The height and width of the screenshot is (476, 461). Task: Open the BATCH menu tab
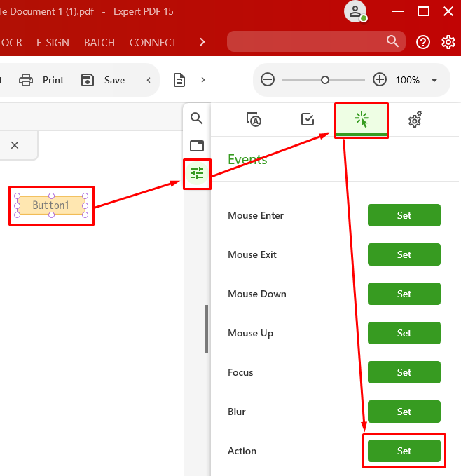(x=99, y=43)
